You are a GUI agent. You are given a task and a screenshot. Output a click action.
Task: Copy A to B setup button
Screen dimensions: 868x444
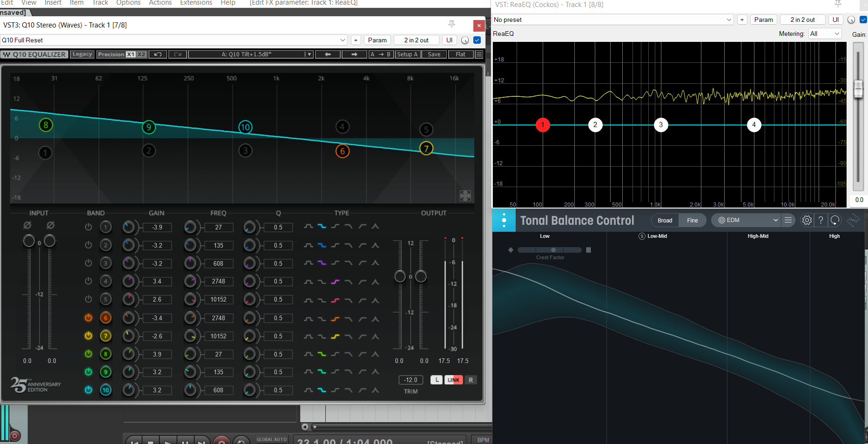[380, 54]
